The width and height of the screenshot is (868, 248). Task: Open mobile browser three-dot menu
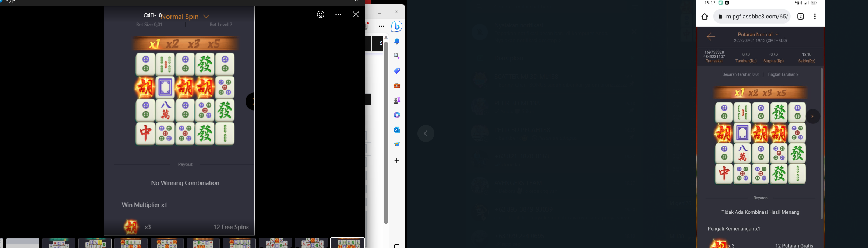pyautogui.click(x=815, y=17)
